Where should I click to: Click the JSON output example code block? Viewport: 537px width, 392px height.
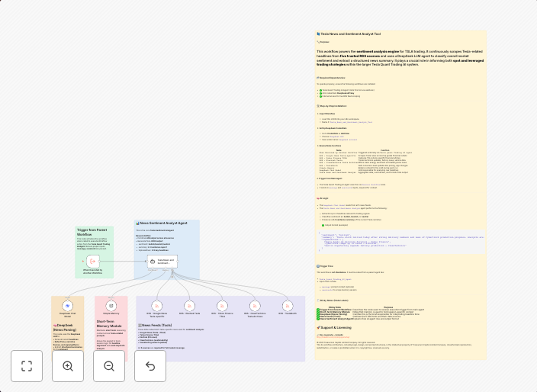[400, 240]
